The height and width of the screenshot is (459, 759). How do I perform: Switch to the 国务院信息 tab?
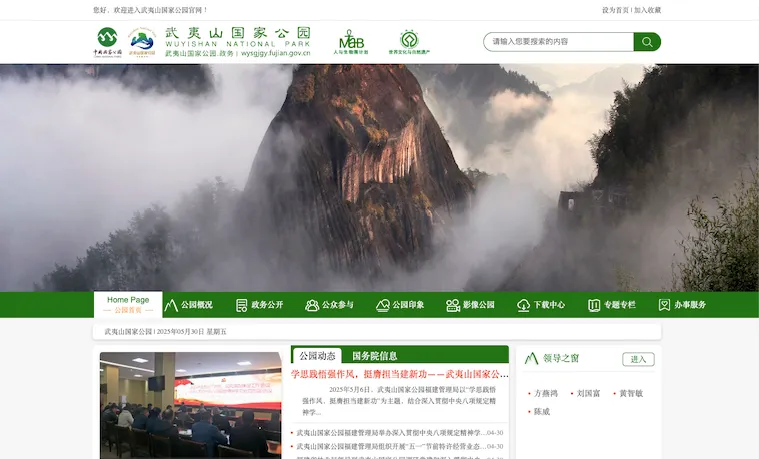click(375, 356)
